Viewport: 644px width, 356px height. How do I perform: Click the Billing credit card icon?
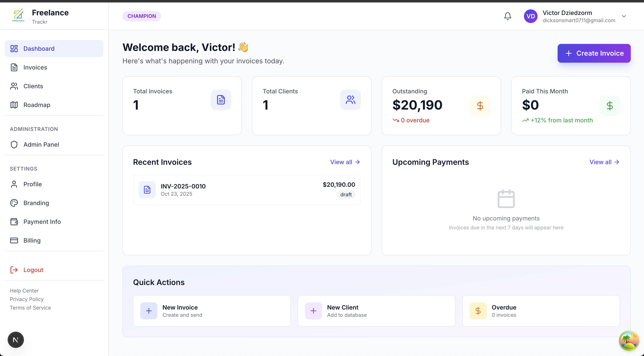14,240
